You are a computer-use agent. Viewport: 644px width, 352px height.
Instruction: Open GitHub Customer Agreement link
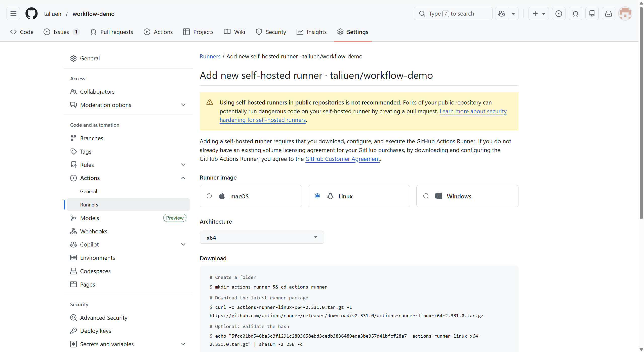pyautogui.click(x=342, y=159)
